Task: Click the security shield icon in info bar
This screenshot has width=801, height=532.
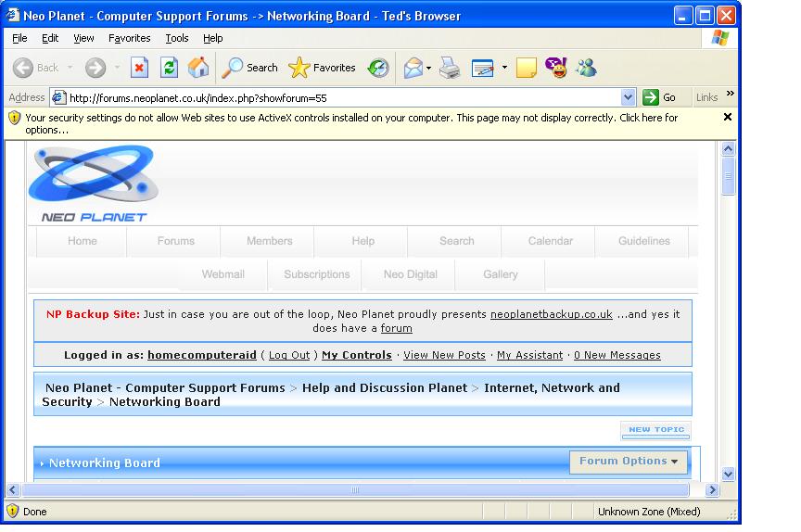Action: point(14,118)
